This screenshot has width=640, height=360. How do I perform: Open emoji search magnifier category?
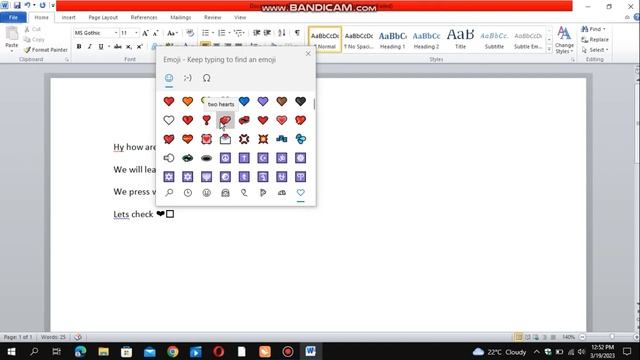(169, 193)
